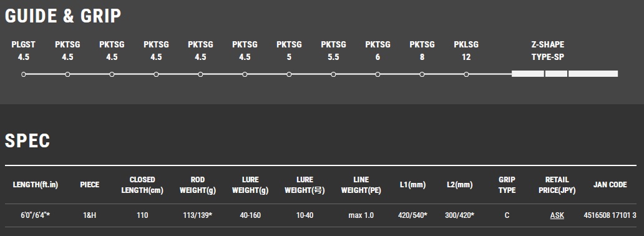Click the PKTSG 6 guide circle
The height and width of the screenshot is (236, 644).
[x=378, y=74]
